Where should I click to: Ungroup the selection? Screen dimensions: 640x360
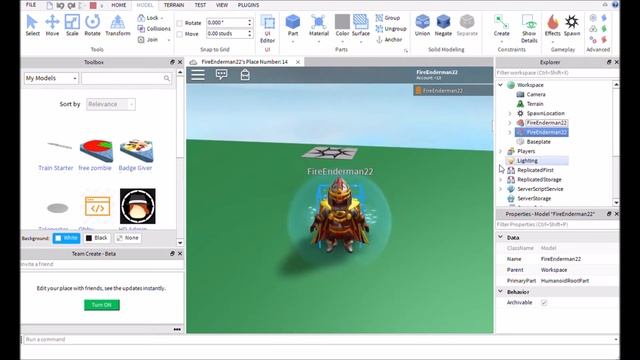pyautogui.click(x=391, y=29)
